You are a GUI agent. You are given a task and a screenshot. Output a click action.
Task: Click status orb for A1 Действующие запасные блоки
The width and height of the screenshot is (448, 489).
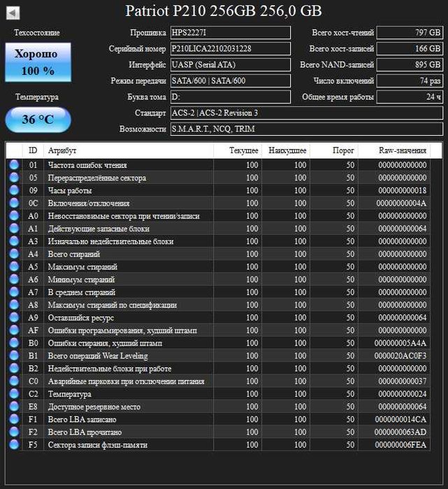[14, 228]
